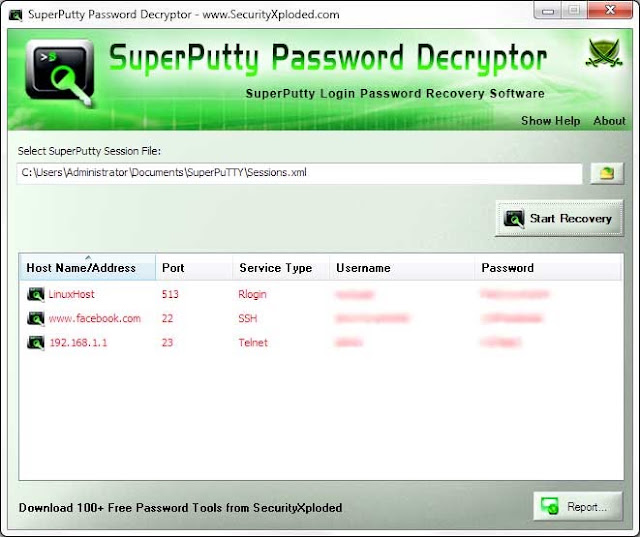Sort by Host Name/Address column

pyautogui.click(x=87, y=268)
